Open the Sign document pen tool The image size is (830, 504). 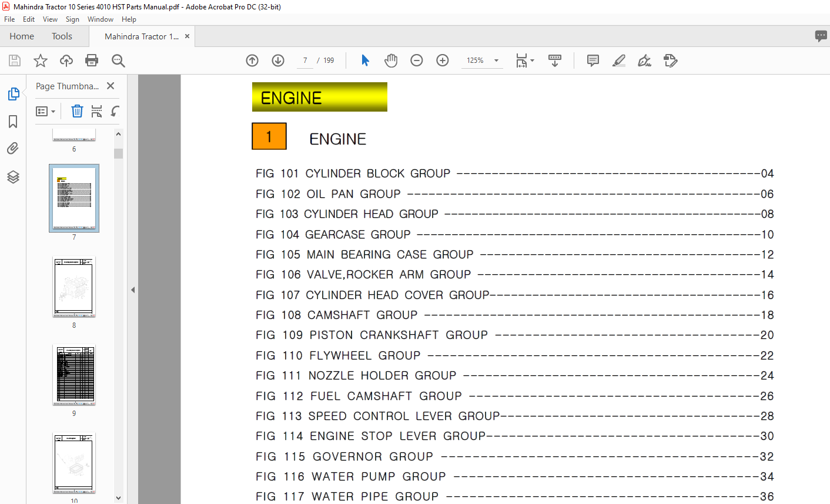[645, 61]
